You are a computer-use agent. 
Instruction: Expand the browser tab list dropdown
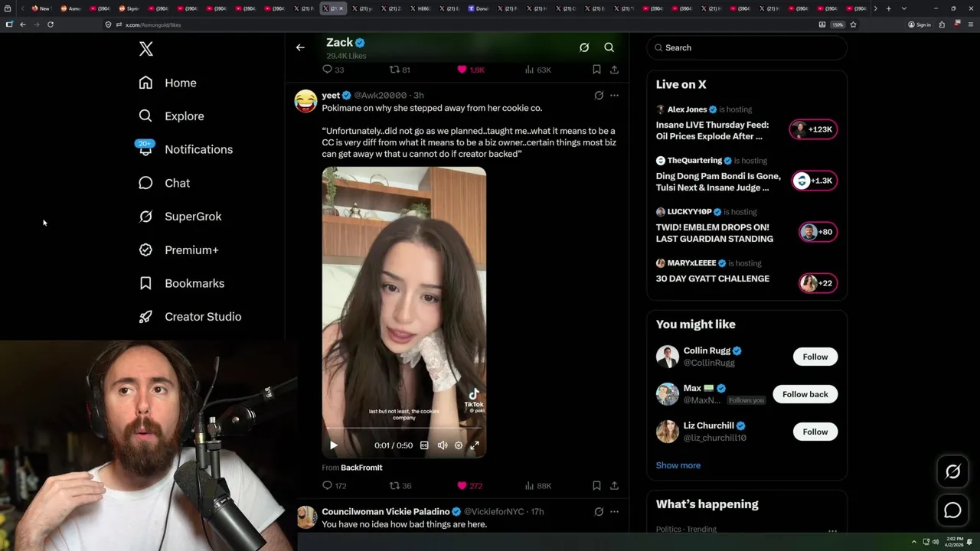coord(903,8)
